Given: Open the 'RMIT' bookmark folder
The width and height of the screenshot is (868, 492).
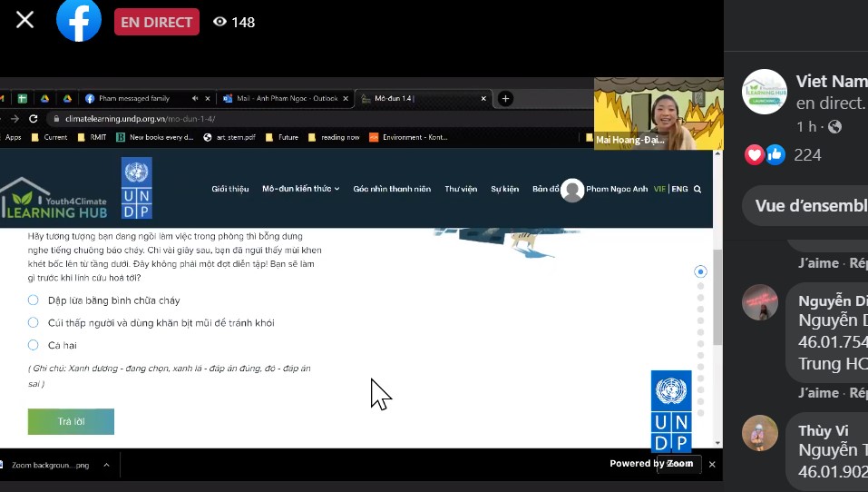Looking at the screenshot, I should click(92, 137).
